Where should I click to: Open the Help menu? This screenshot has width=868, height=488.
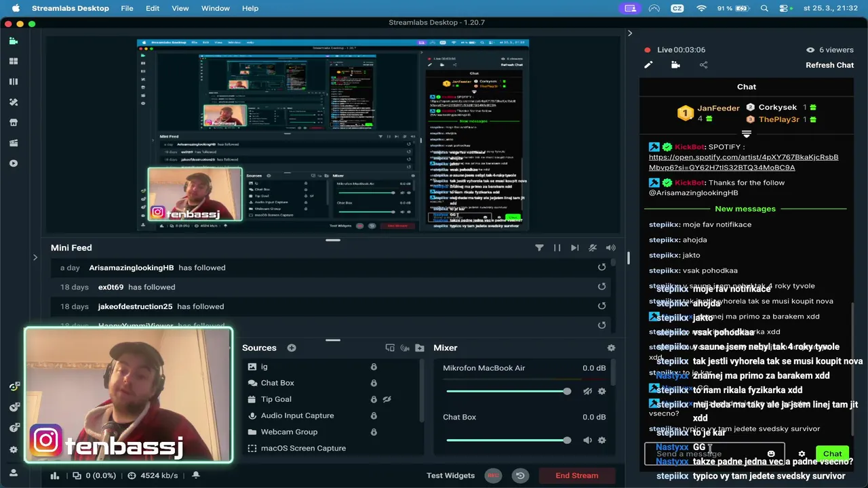[x=250, y=8]
